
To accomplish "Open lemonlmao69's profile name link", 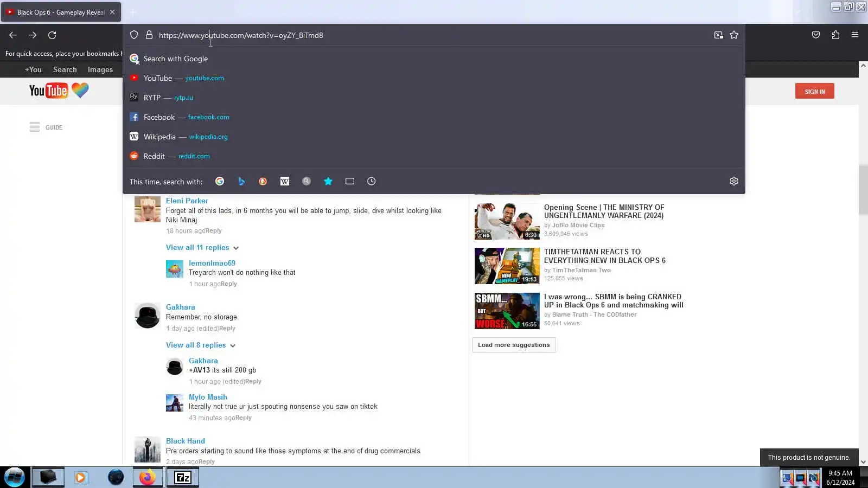I will pos(212,263).
